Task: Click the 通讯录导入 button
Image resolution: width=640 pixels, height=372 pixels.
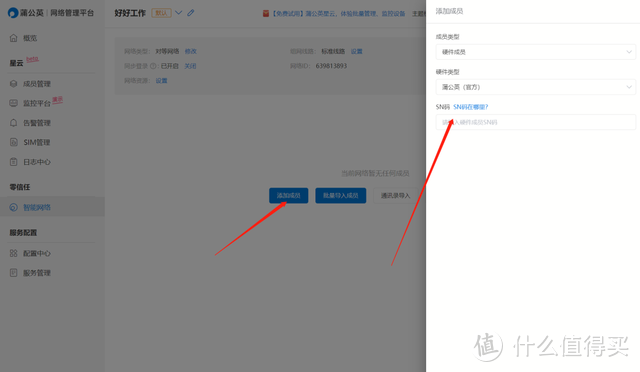Action: (x=395, y=196)
